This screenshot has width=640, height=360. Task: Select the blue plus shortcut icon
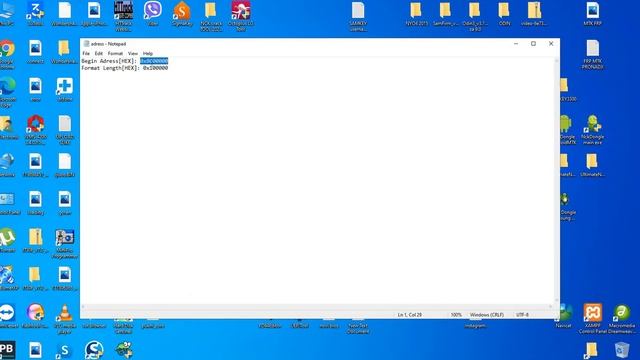pyautogui.click(x=64, y=89)
